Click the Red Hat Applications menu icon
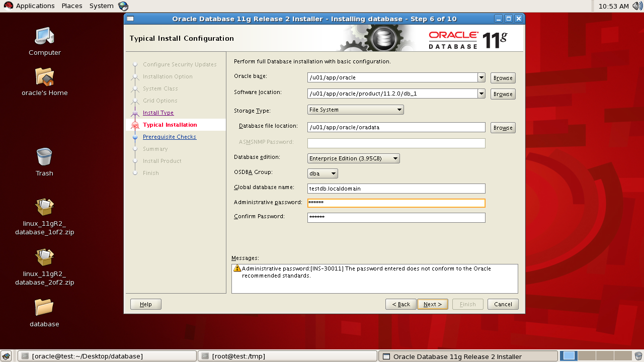The image size is (644, 362). tap(8, 6)
